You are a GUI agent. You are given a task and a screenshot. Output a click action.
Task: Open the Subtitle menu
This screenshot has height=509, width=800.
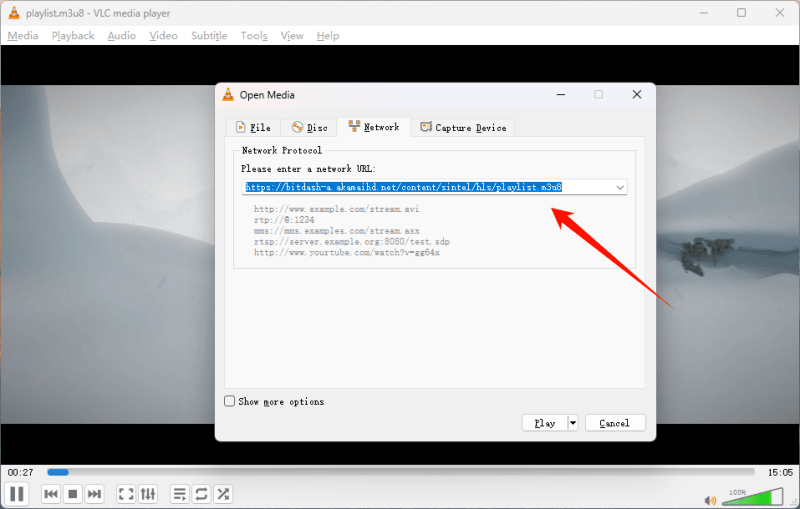coord(209,36)
